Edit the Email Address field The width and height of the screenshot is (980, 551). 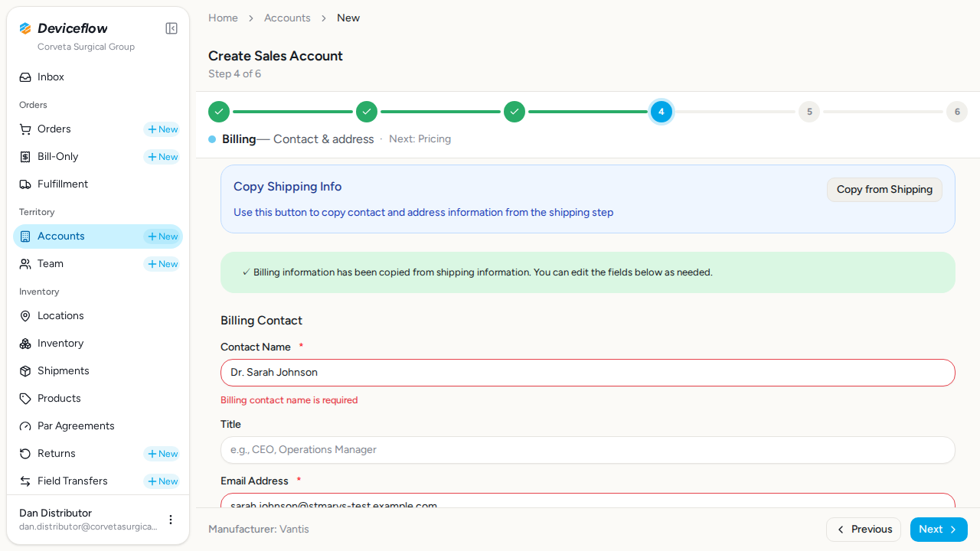pyautogui.click(x=588, y=500)
